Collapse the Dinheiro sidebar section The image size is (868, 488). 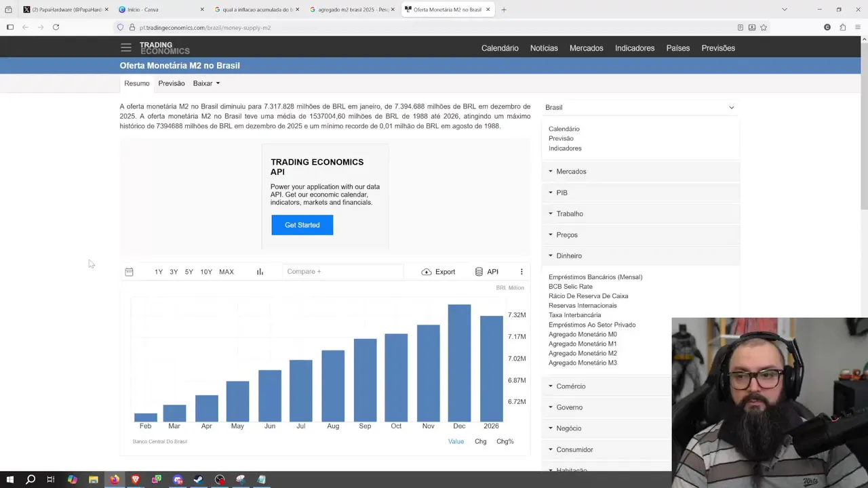640,256
